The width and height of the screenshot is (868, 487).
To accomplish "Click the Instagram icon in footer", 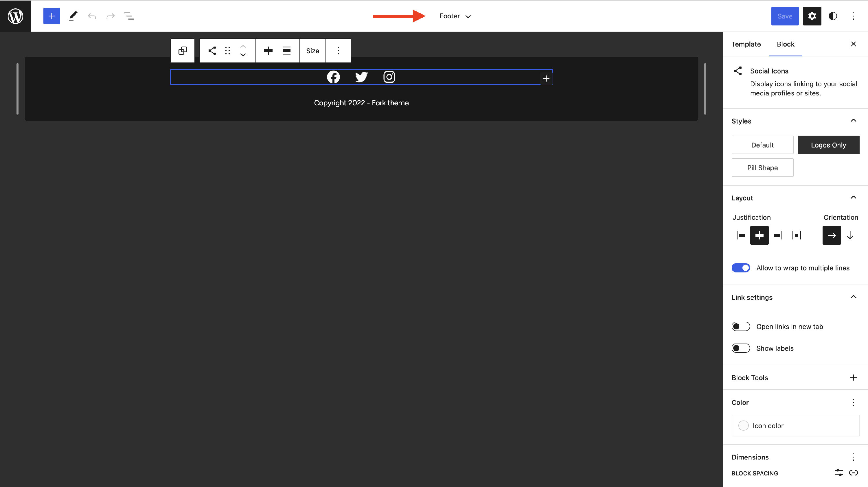I will (389, 77).
